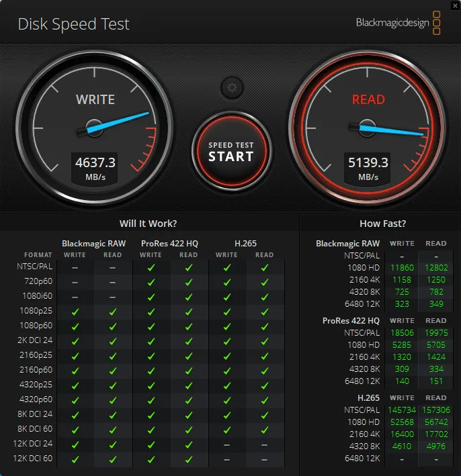This screenshot has height=476, width=461.
Task: Click ProRes 422 HQ write checkmark for NTSC/PAL
Action: tap(151, 267)
